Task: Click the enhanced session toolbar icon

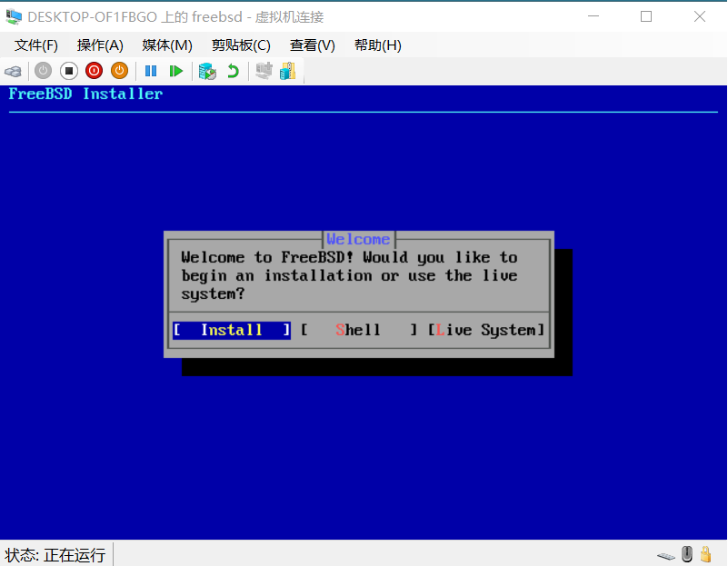Action: click(x=264, y=71)
